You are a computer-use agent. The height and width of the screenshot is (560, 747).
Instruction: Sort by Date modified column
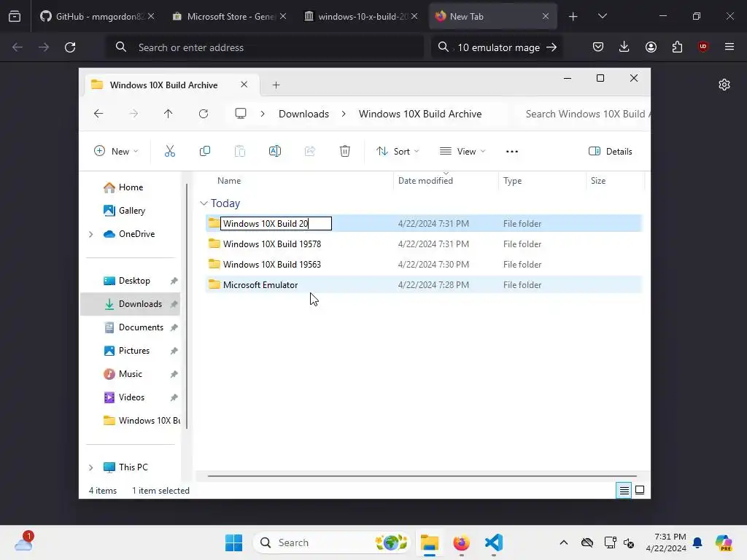pos(446,181)
